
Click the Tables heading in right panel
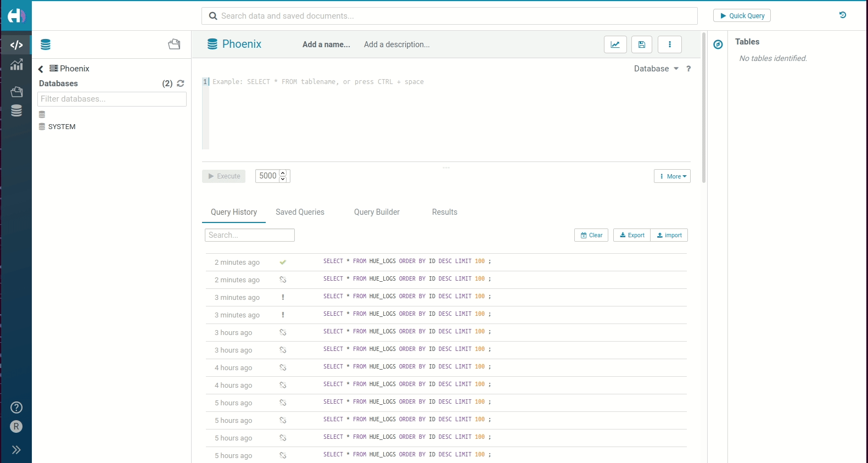pyautogui.click(x=747, y=42)
